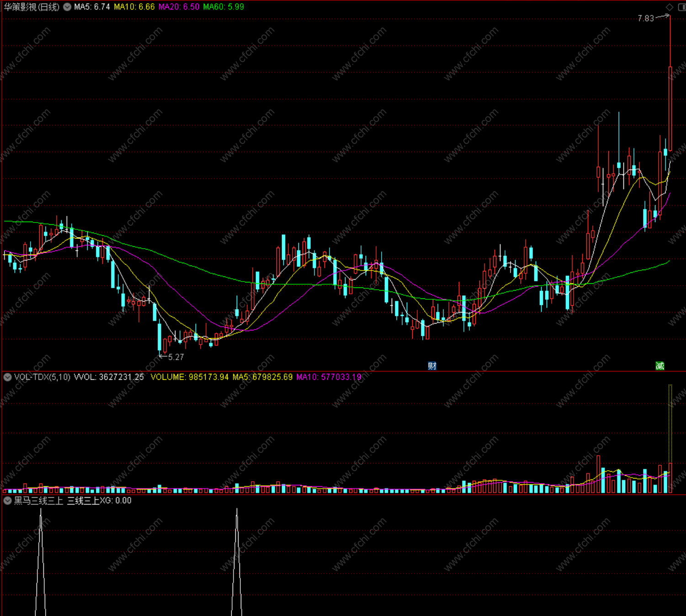Open the 黑马三线三上 indicator dropdown arrow
686x616 pixels.
pyautogui.click(x=7, y=500)
